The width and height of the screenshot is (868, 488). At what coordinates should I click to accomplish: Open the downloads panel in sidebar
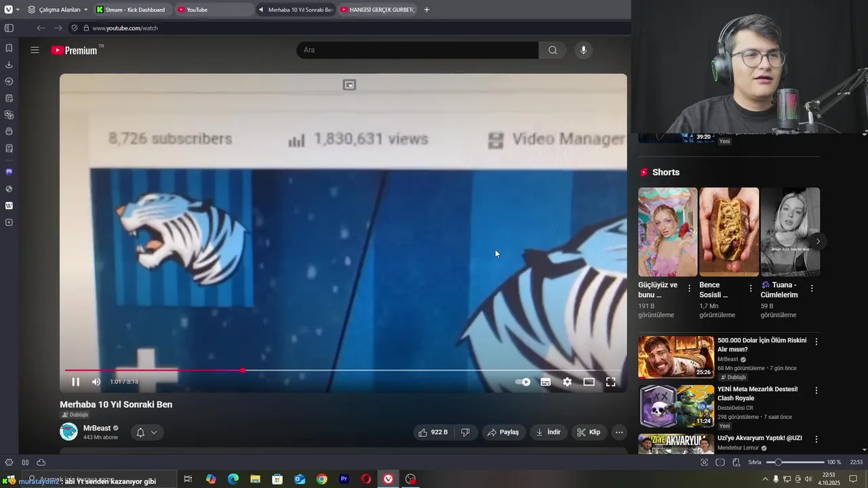[9, 65]
